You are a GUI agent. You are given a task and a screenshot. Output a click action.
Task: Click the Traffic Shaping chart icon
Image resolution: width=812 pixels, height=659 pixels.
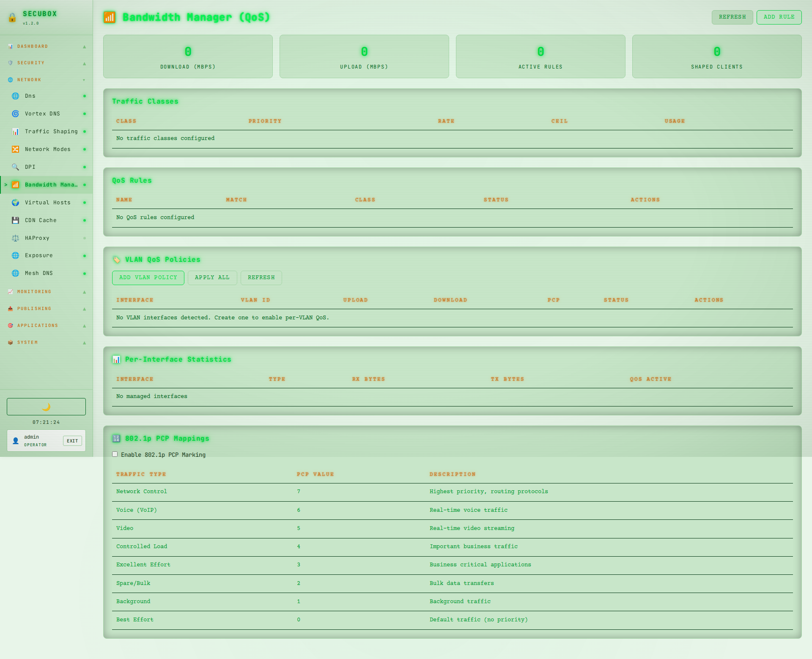tap(16, 132)
